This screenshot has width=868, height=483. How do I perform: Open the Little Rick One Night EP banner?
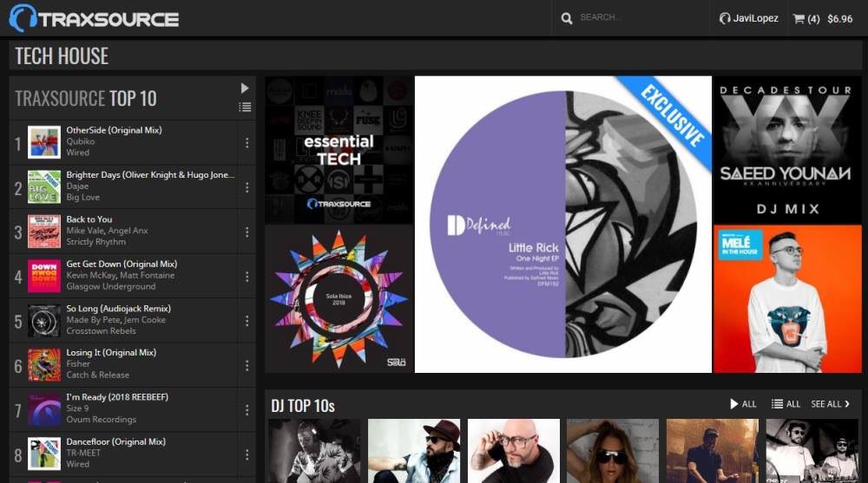[563, 224]
